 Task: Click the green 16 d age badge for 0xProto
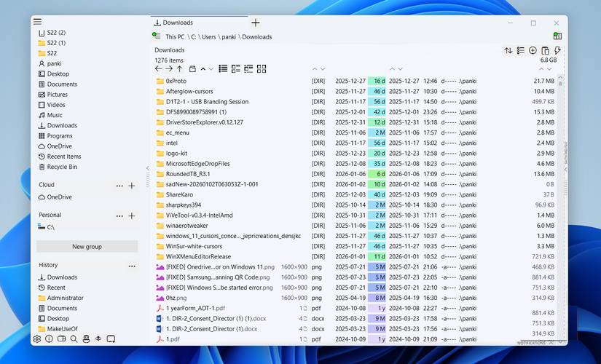click(377, 81)
